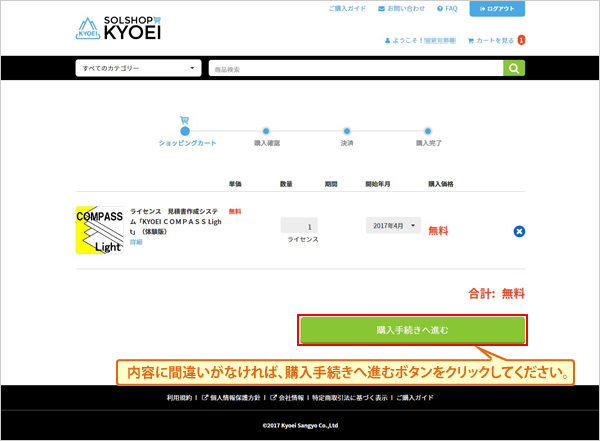Image resolution: width=600 pixels, height=441 pixels.
Task: Remove item with blue X icon
Action: click(519, 231)
